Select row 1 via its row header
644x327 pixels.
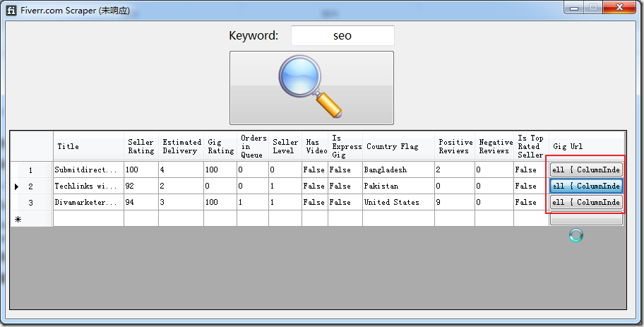pyautogui.click(x=32, y=170)
